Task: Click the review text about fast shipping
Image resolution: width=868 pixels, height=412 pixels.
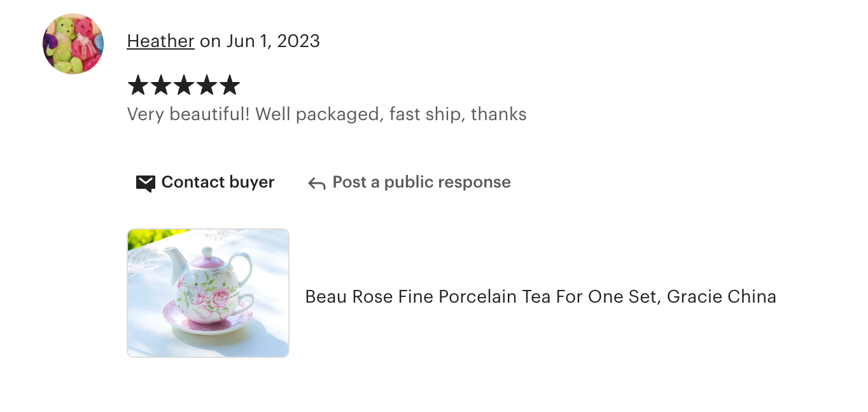Action: [x=326, y=114]
